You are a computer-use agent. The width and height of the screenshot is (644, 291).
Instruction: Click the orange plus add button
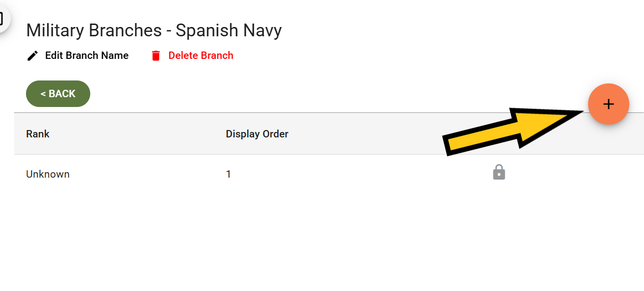(x=608, y=104)
